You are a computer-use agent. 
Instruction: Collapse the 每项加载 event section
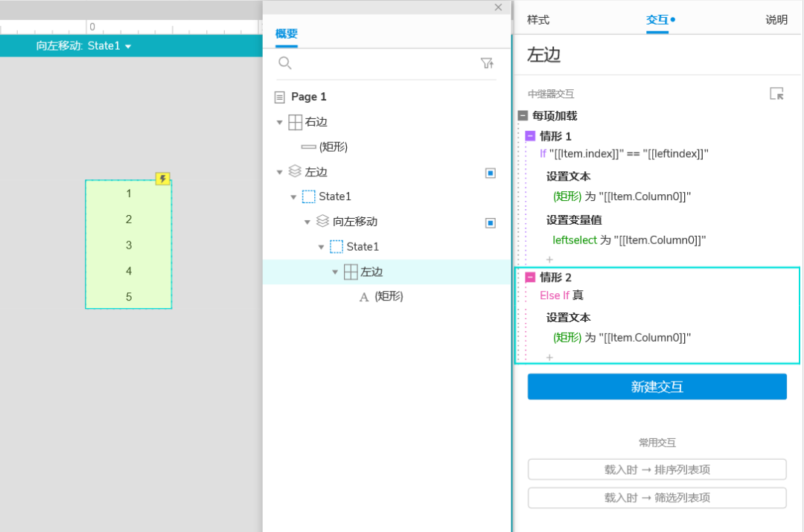pos(523,115)
